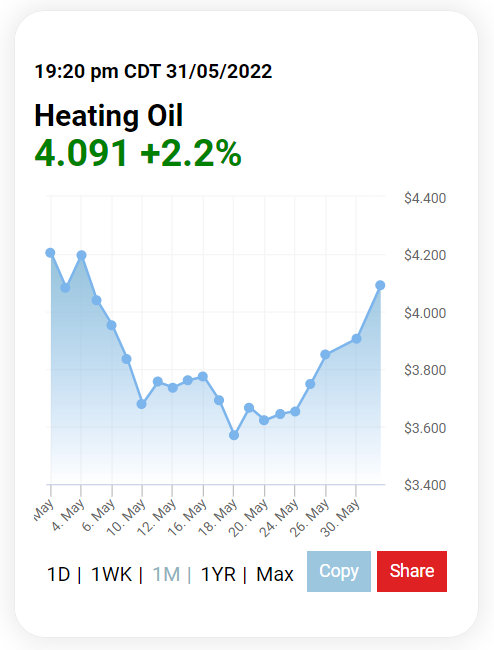Show the Max time range

click(275, 574)
